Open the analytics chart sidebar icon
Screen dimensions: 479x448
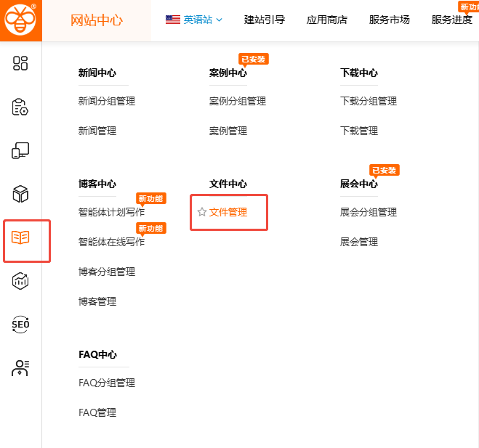pos(20,281)
